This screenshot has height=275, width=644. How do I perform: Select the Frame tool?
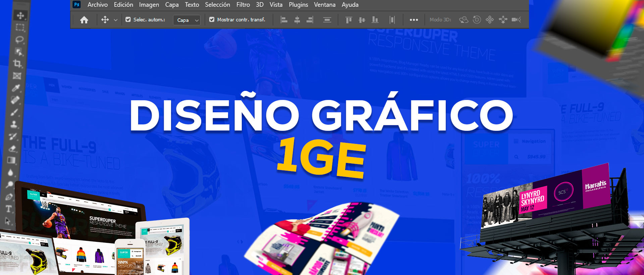[x=17, y=75]
